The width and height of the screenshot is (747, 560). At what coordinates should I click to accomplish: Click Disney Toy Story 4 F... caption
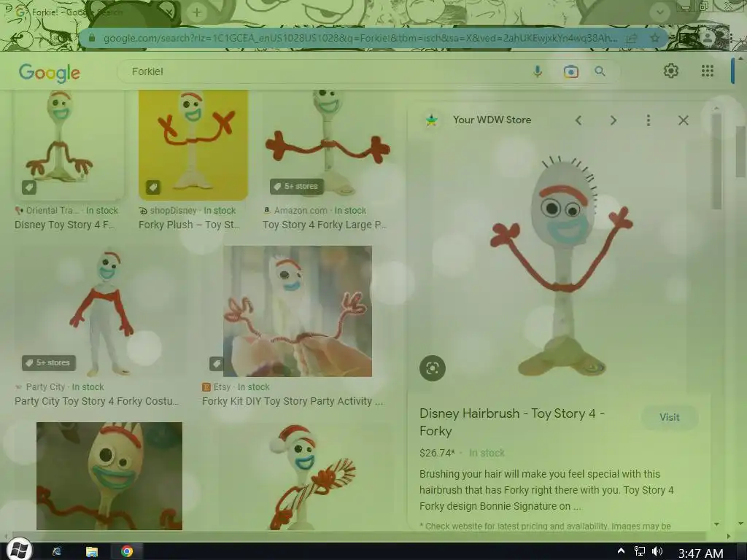click(64, 225)
